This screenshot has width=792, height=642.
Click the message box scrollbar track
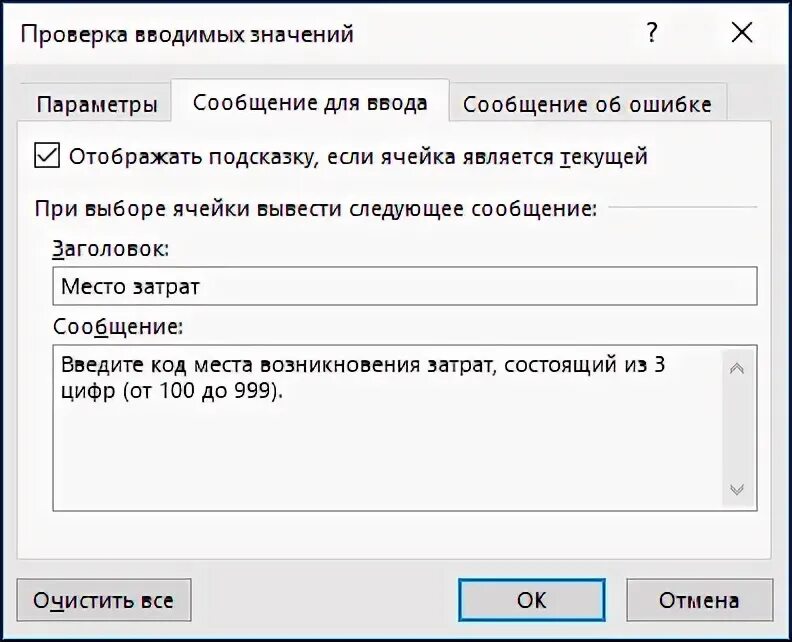click(x=737, y=428)
